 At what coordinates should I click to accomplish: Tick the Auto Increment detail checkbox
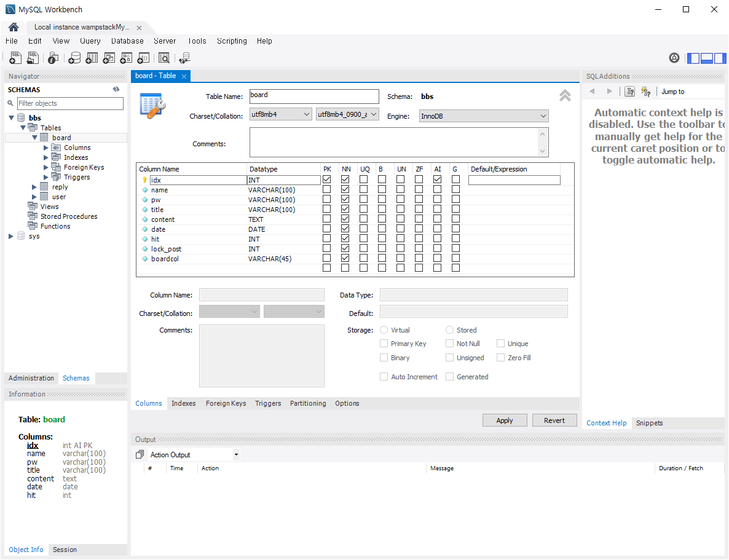[x=384, y=376]
